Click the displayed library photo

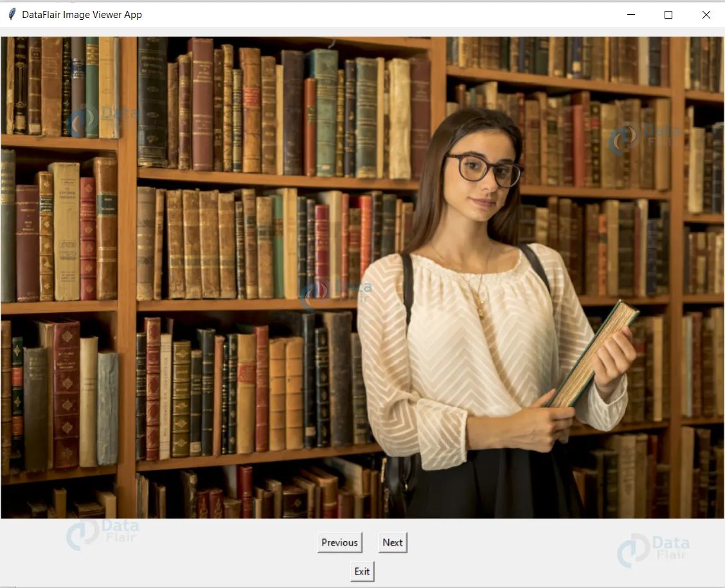362,278
